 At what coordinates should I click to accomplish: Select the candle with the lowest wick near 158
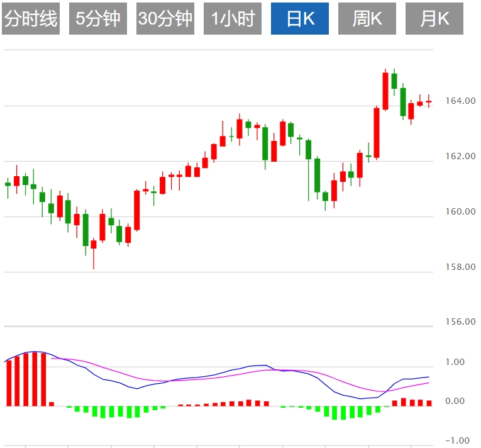point(94,244)
